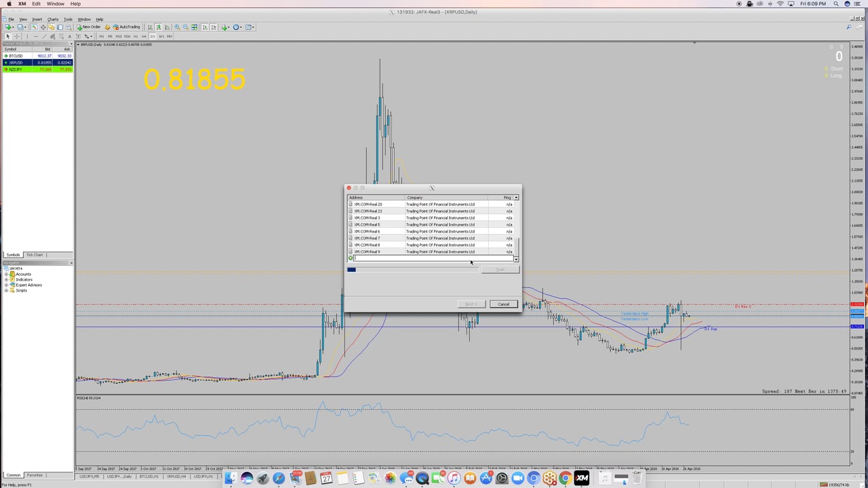Open the XM app in Dock
The width and height of the screenshot is (868, 488).
click(582, 478)
